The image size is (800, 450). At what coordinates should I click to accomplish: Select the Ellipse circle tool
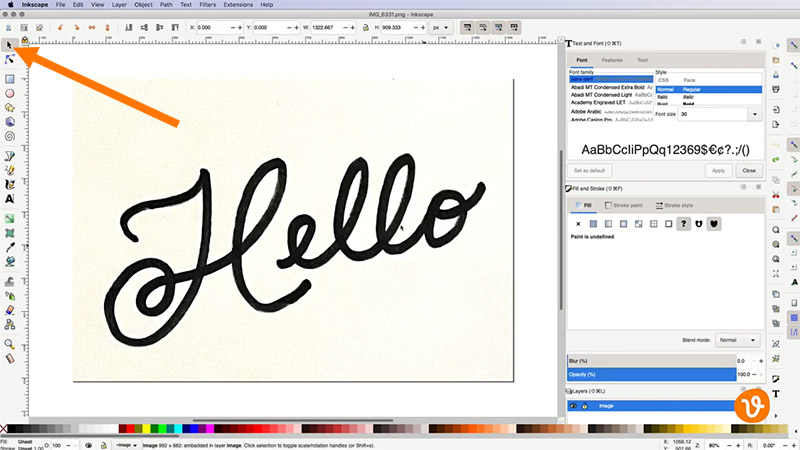point(9,93)
